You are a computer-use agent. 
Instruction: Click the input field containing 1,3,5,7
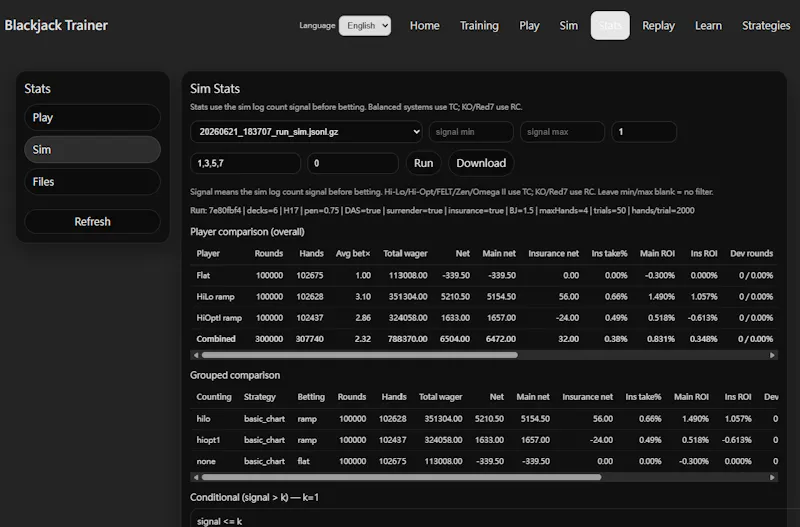[245, 163]
